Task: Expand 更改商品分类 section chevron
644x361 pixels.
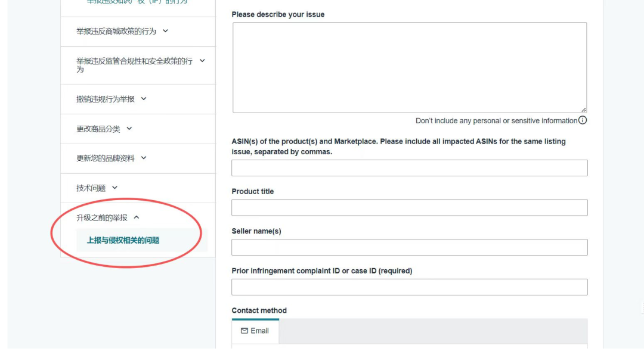Action: pyautogui.click(x=129, y=129)
